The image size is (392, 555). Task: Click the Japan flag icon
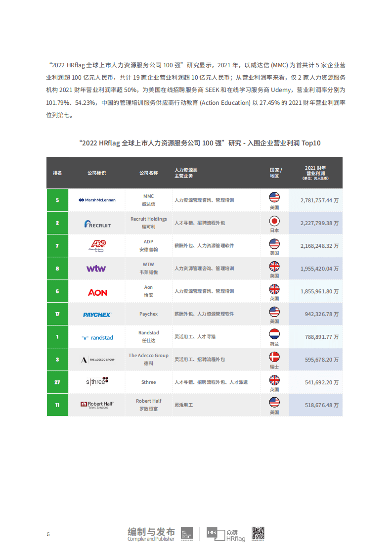[274, 221]
